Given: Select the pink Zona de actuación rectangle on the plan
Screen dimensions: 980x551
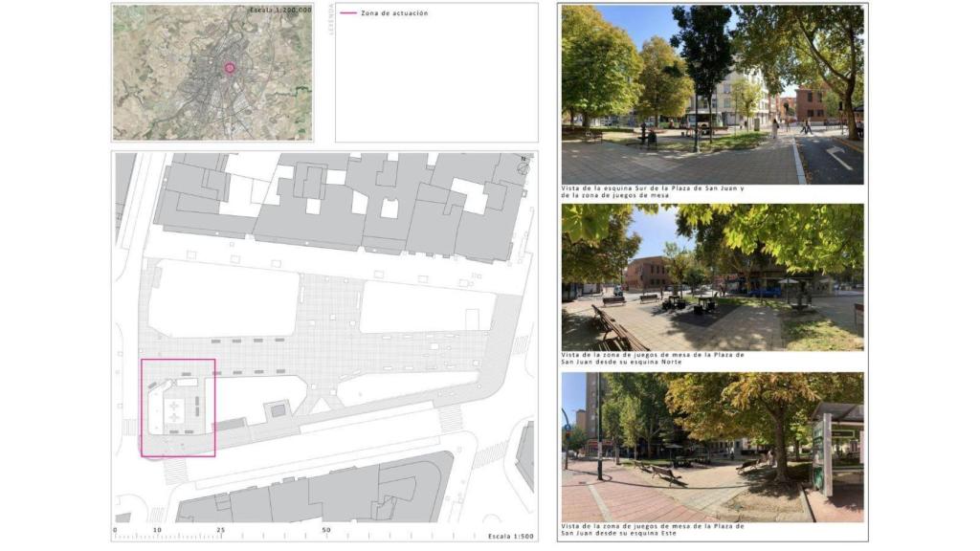Looking at the screenshot, I should tap(178, 361).
